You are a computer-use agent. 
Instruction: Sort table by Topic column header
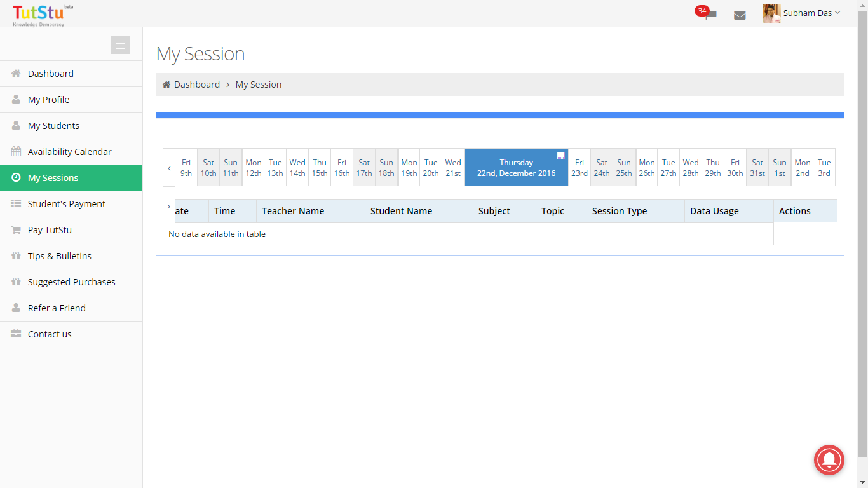562,211
